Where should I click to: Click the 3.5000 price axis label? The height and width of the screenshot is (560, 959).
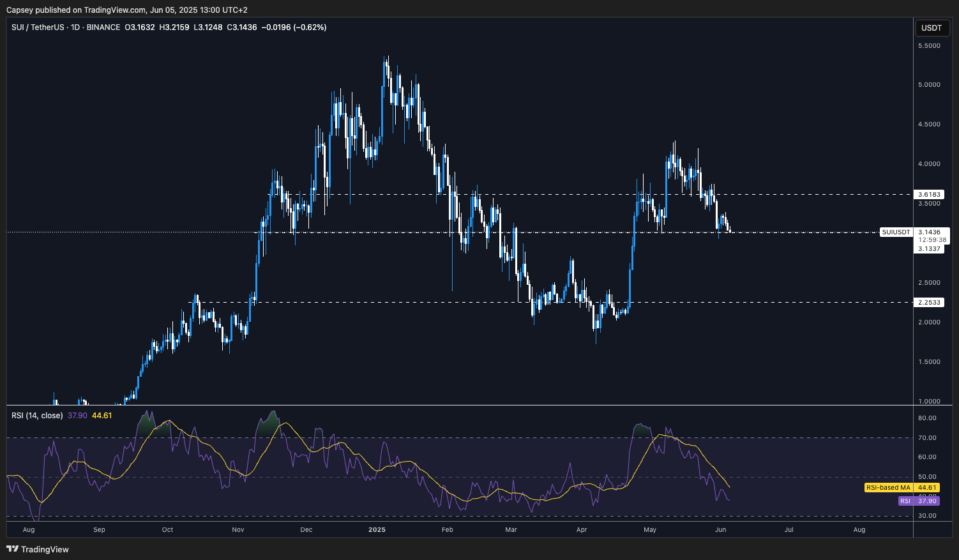click(x=929, y=204)
